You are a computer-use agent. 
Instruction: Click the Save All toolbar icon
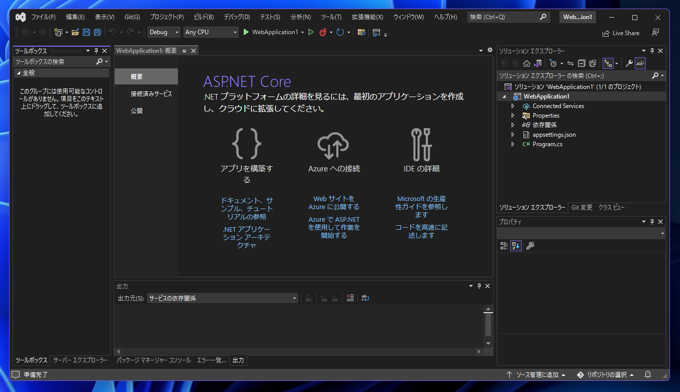pos(98,32)
